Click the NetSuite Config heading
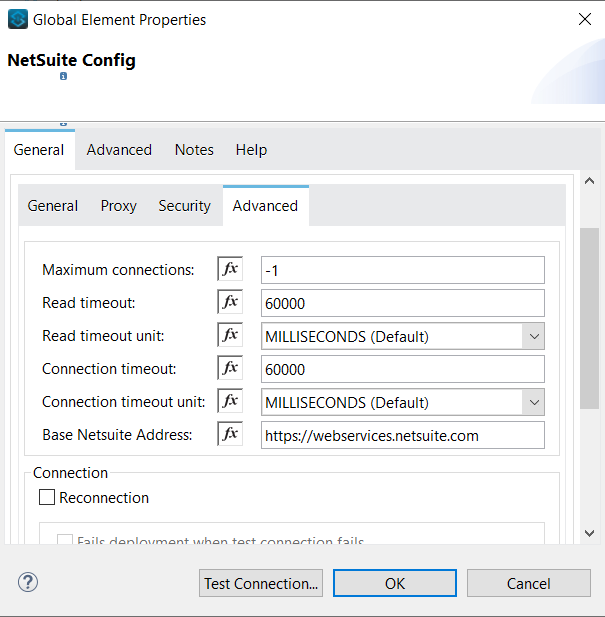The image size is (605, 617). (x=72, y=60)
